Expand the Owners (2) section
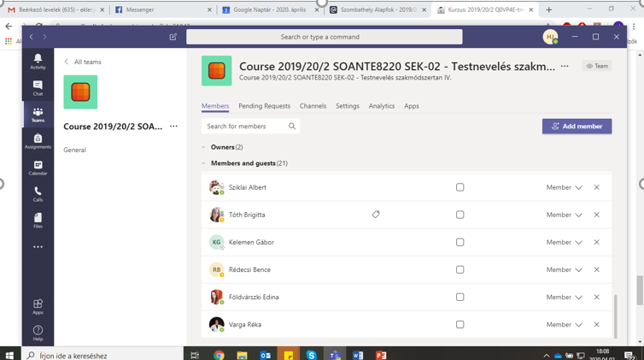 click(204, 147)
